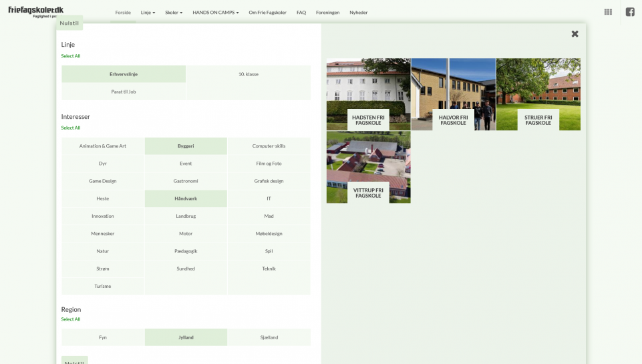Expand the HANDS ON CAMPS dropdown
The image size is (642, 364).
[215, 13]
